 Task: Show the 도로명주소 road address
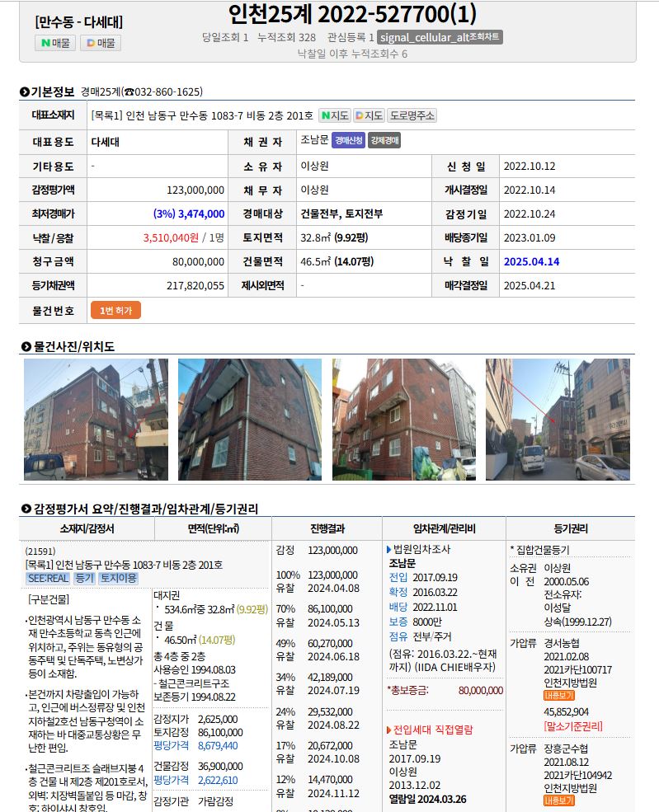pyautogui.click(x=412, y=115)
